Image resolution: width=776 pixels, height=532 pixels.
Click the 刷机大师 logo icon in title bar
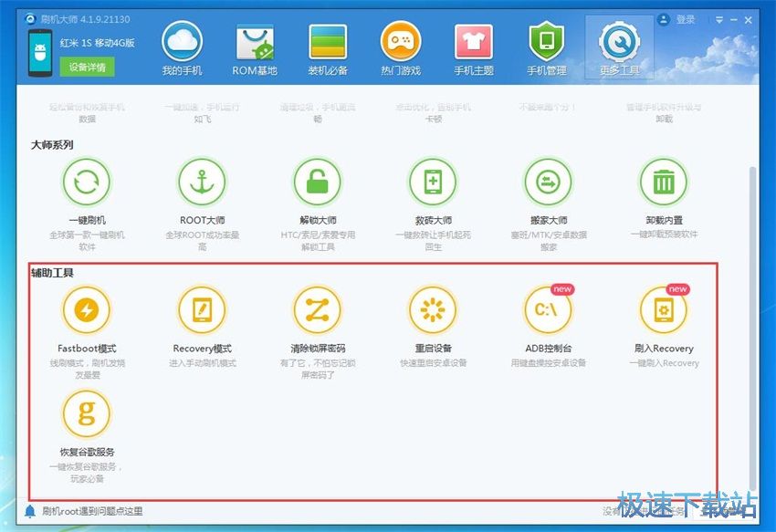(31, 19)
